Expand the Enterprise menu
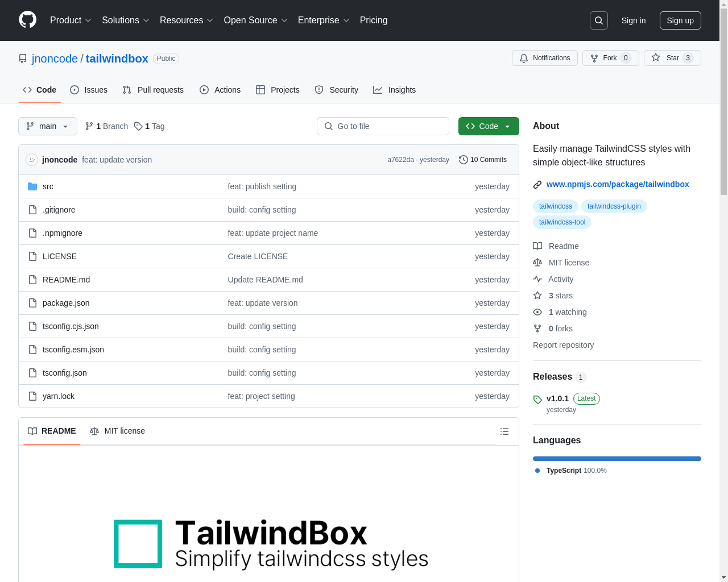 (x=324, y=20)
